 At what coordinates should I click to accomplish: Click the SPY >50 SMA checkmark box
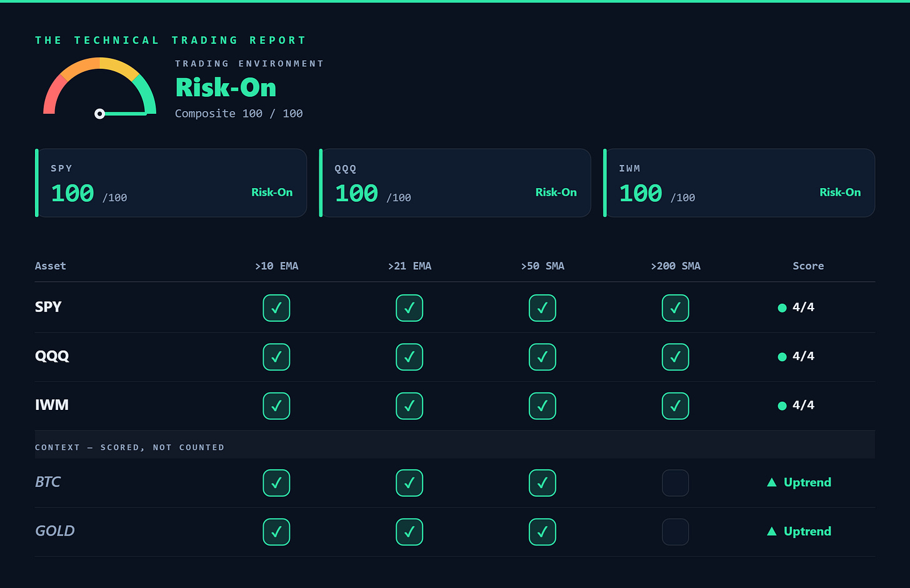(x=542, y=308)
